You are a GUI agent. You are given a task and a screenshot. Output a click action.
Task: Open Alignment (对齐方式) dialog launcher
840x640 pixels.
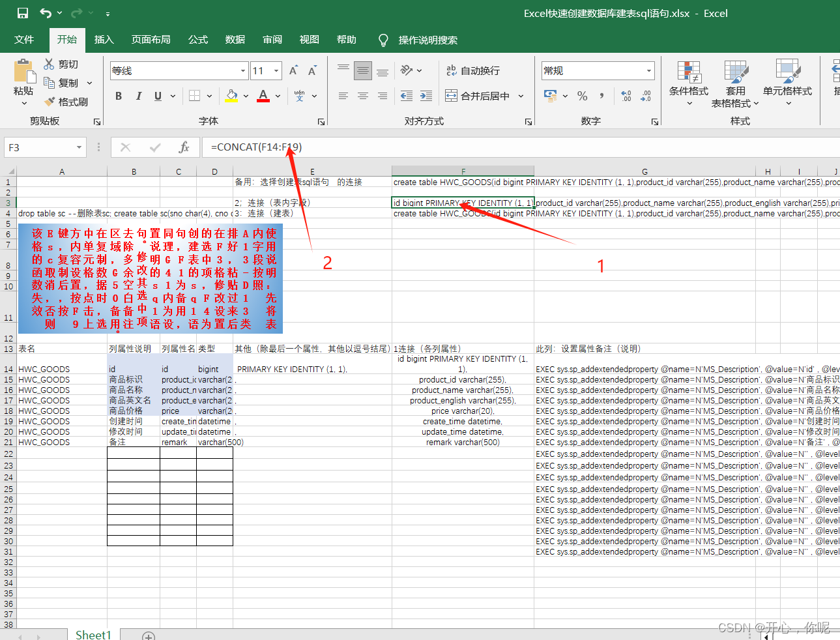pyautogui.click(x=529, y=122)
